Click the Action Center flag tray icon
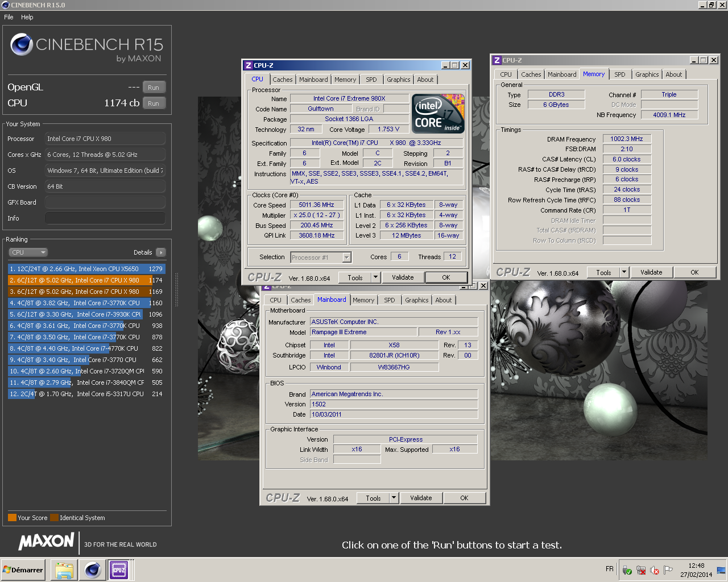 [x=668, y=570]
